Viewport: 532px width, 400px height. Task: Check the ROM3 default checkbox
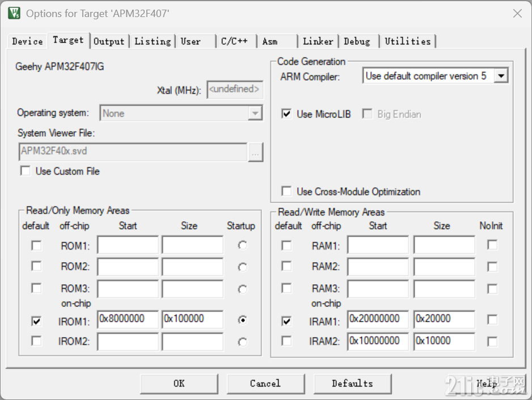tap(36, 288)
